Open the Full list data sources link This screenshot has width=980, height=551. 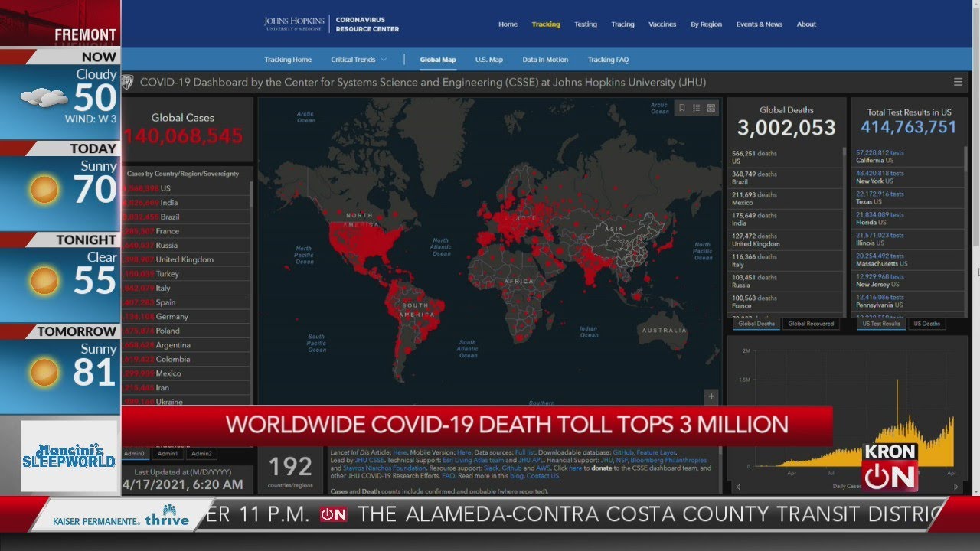click(x=525, y=452)
